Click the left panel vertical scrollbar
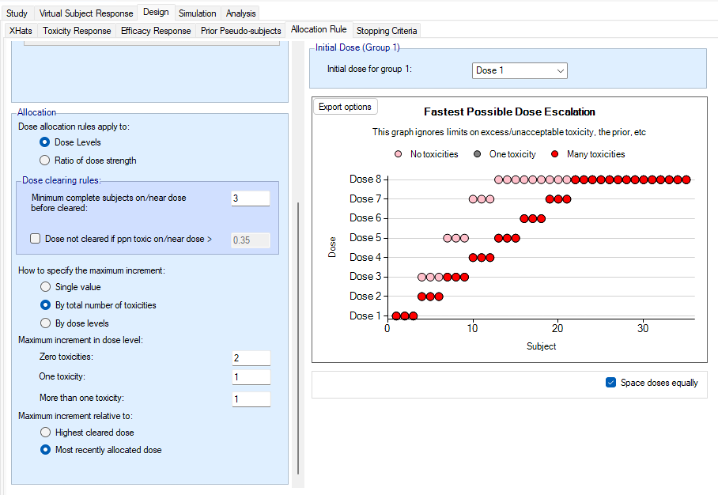The height and width of the screenshot is (496, 718). [297, 340]
